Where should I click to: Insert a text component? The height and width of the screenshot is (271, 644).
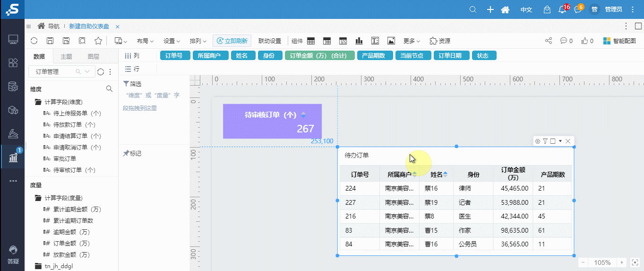(375, 41)
